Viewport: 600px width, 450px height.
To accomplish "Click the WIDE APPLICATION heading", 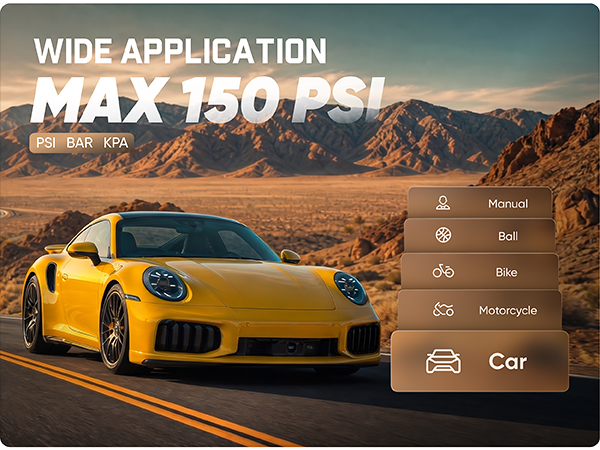I will tap(180, 51).
